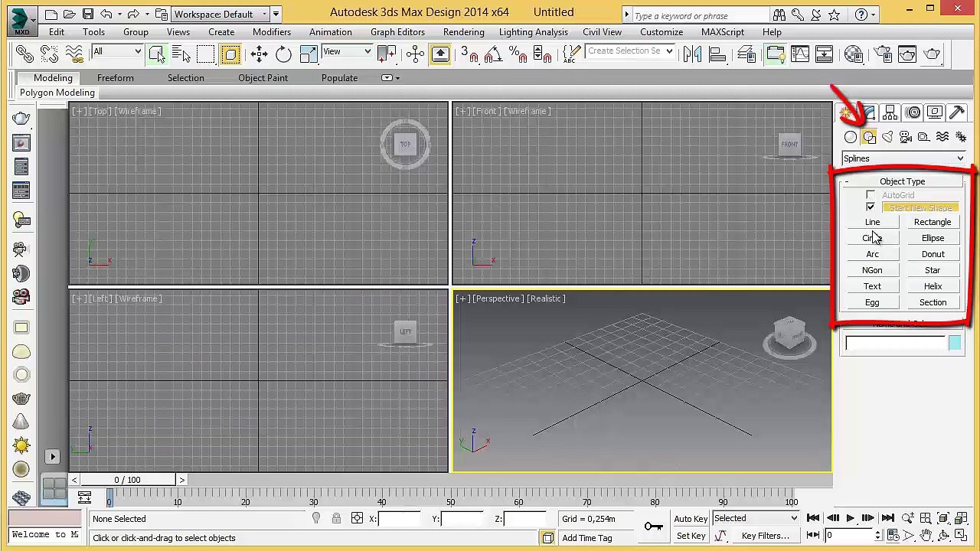Open the Splines category dropdown
This screenshot has height=551, width=980.
click(903, 158)
